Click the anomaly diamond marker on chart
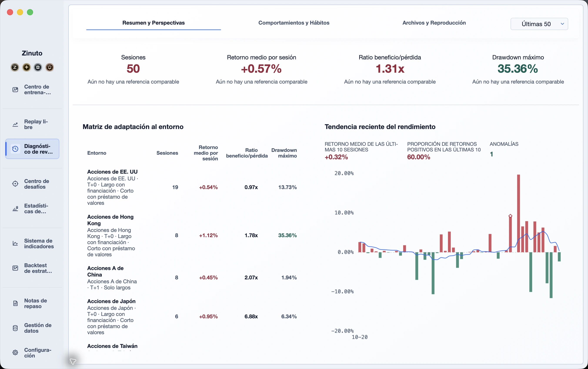 click(510, 216)
